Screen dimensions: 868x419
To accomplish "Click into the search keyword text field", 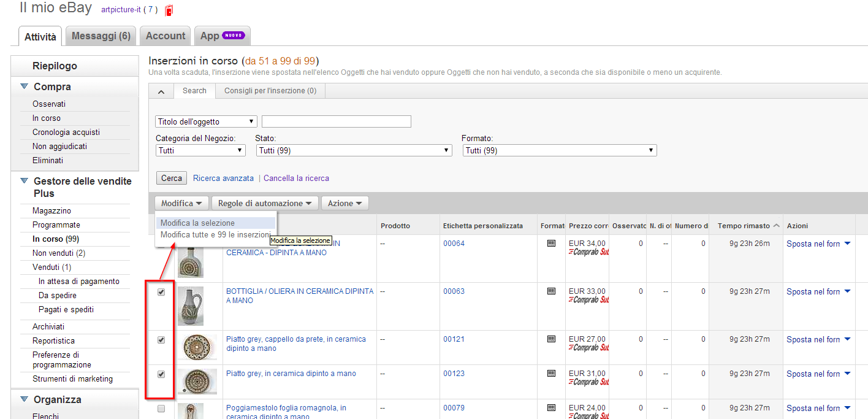I will tap(337, 121).
